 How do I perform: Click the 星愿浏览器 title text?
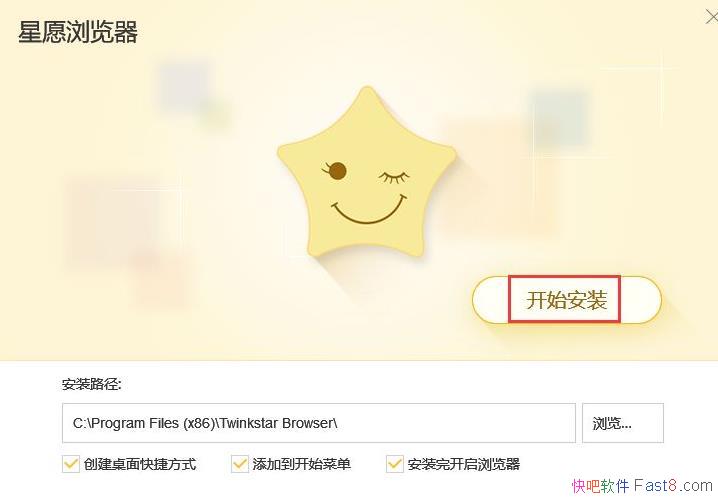(x=78, y=32)
